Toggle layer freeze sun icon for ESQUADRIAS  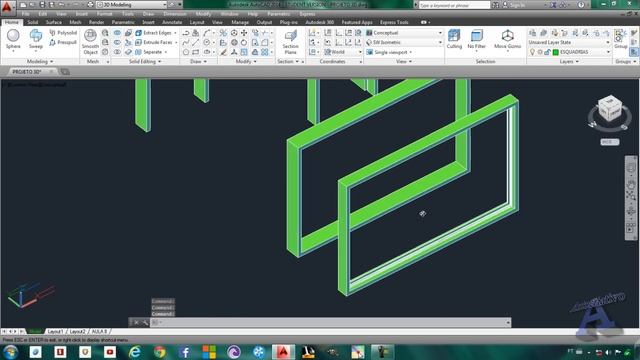coord(540,52)
